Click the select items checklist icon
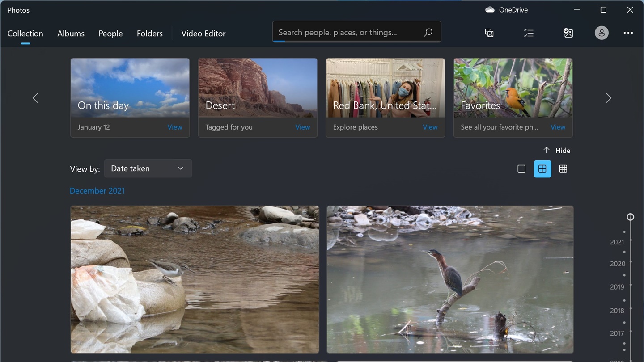The height and width of the screenshot is (362, 644). (x=529, y=33)
